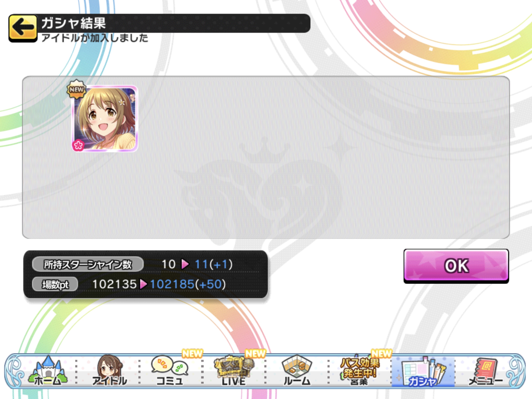The width and height of the screenshot is (532, 399).
Task: Open the ルーム room icon
Action: click(x=297, y=371)
